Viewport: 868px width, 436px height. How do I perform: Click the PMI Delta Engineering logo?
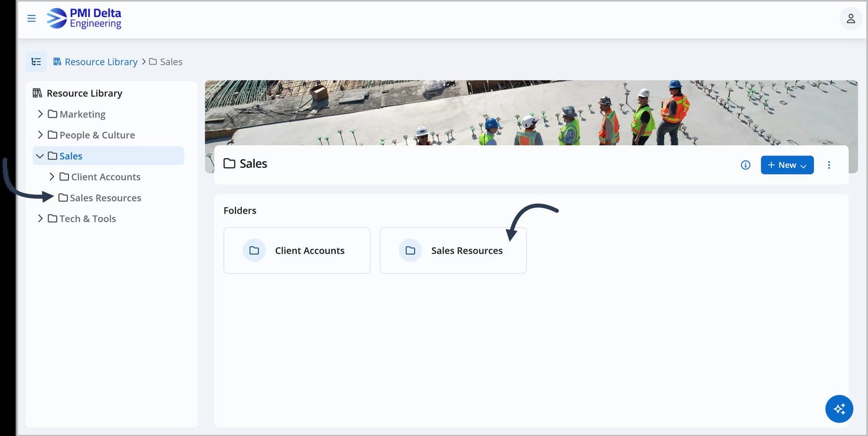[84, 19]
